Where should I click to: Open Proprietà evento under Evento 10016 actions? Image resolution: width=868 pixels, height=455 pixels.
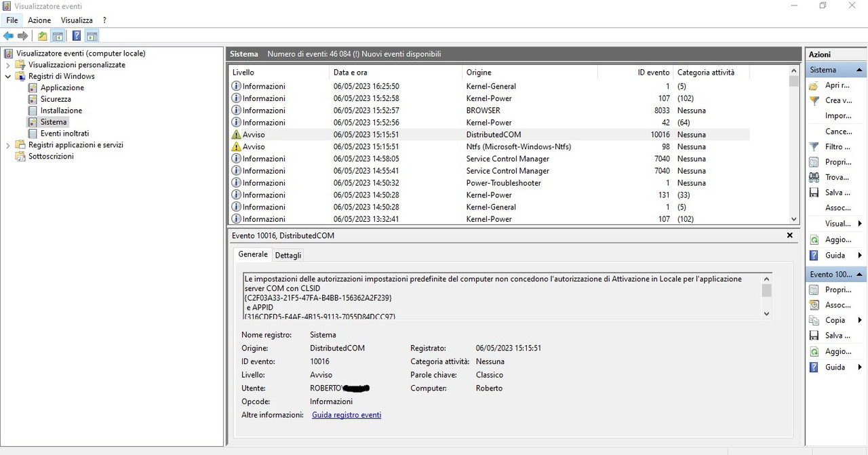click(x=837, y=290)
